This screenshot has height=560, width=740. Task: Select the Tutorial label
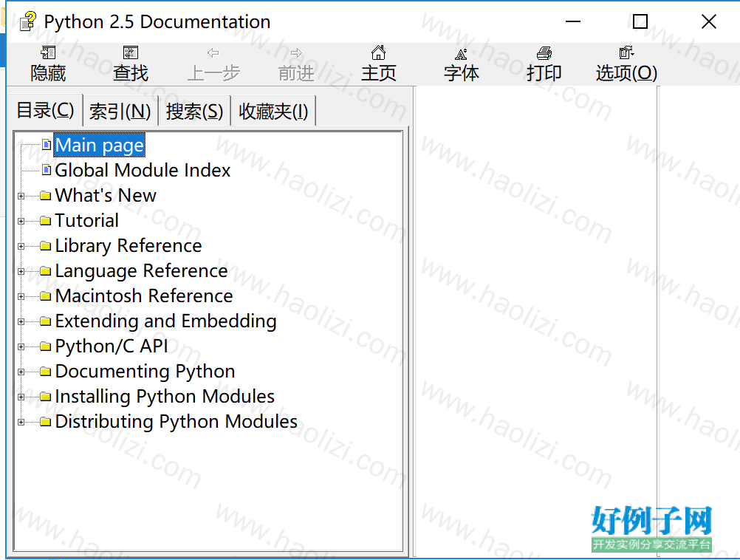(x=87, y=220)
